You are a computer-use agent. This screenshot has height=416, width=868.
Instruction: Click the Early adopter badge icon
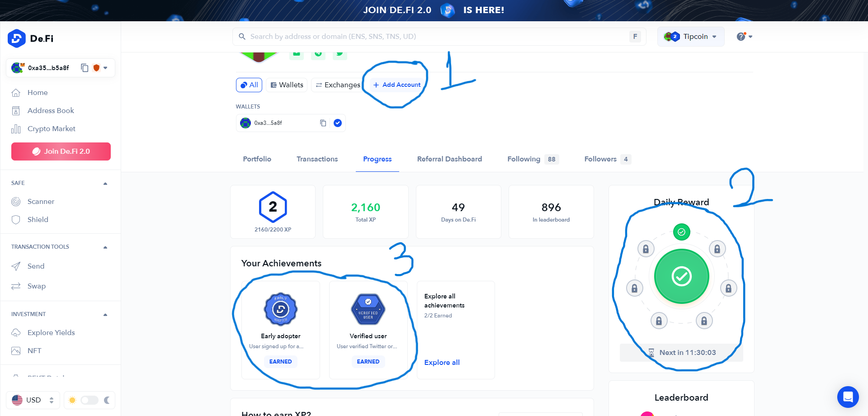point(281,309)
